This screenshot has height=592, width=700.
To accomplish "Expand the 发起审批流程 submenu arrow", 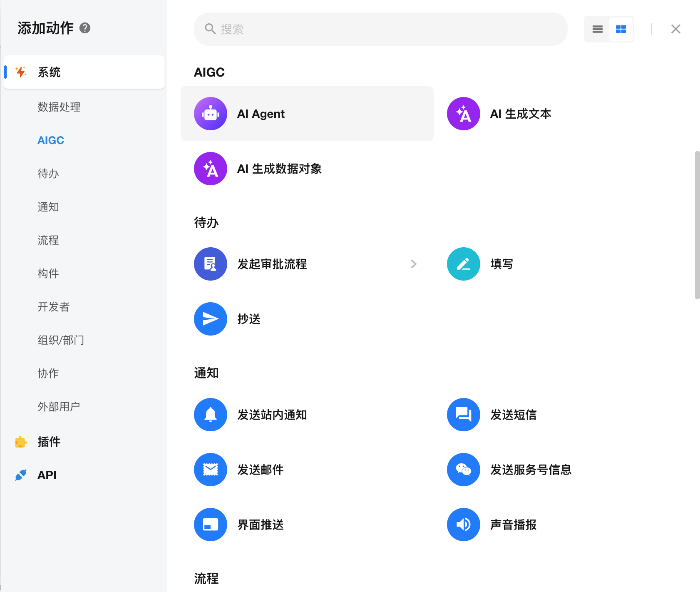I will [x=413, y=264].
